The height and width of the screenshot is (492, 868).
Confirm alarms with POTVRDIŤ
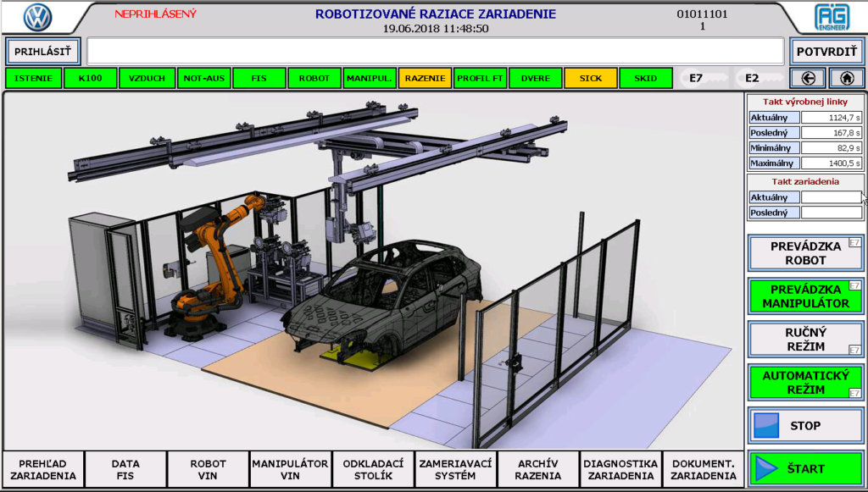(x=826, y=52)
